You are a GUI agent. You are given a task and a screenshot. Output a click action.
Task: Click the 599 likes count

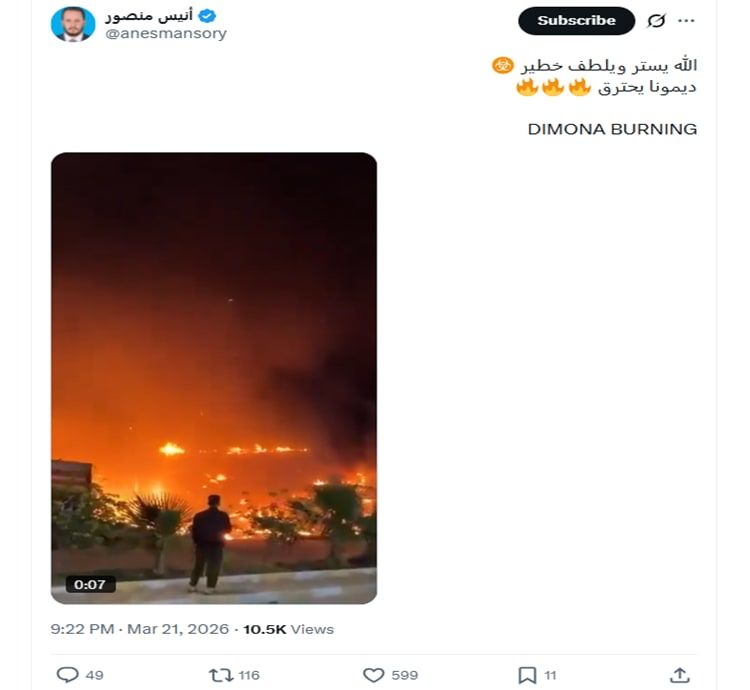point(404,675)
